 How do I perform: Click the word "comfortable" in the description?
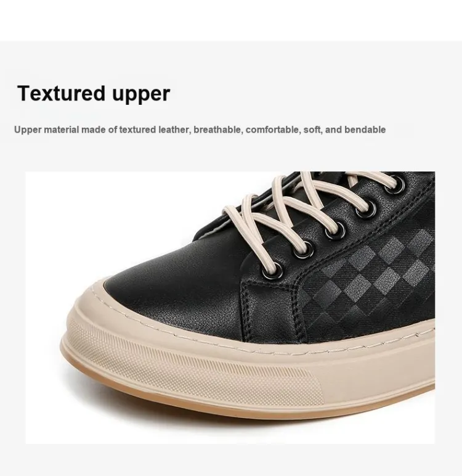pyautogui.click(x=273, y=129)
